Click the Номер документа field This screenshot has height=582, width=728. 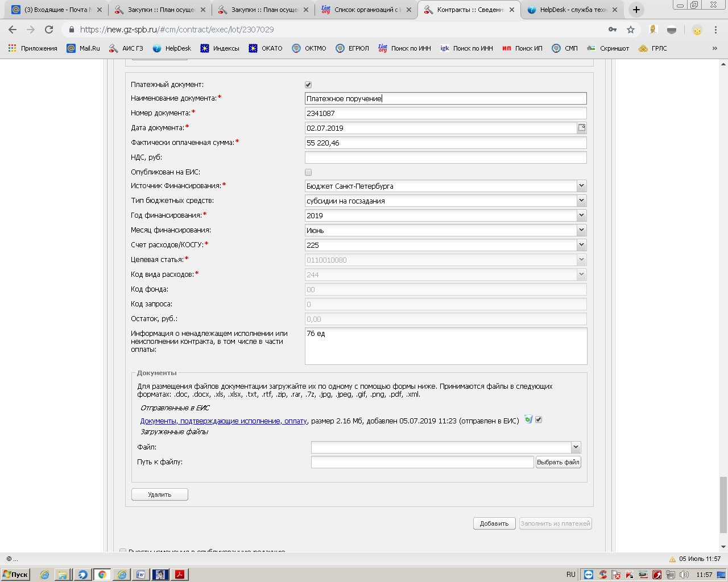(x=446, y=113)
